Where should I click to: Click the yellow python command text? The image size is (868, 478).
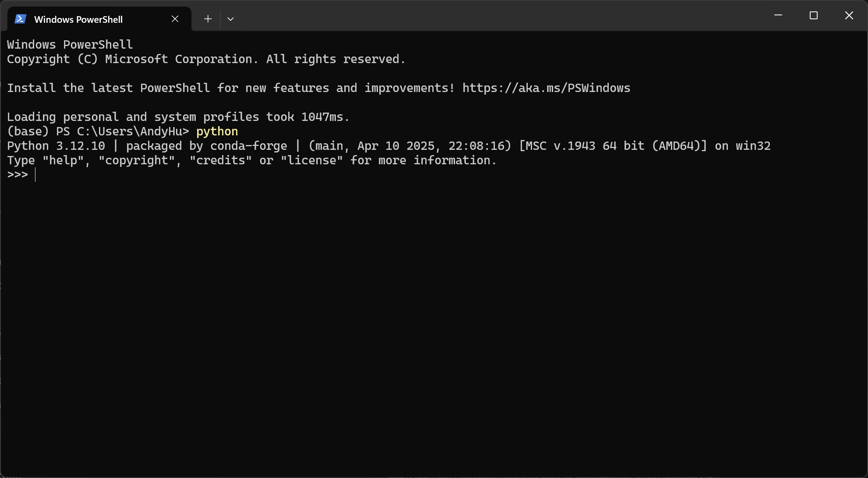(x=217, y=131)
